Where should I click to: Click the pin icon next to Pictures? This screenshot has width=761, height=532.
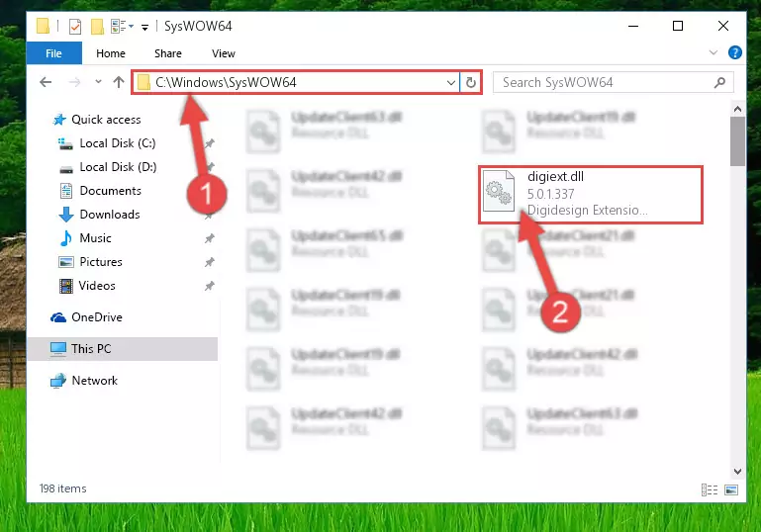click(209, 262)
